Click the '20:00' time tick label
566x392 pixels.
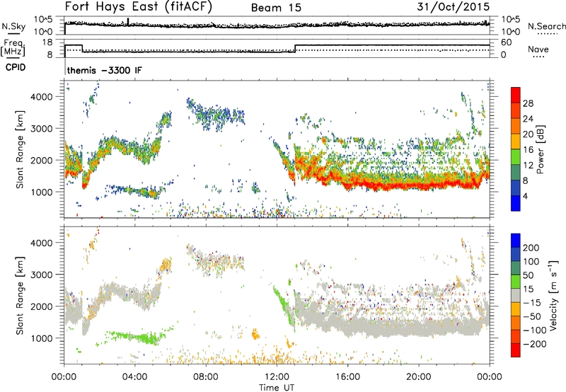(x=418, y=377)
